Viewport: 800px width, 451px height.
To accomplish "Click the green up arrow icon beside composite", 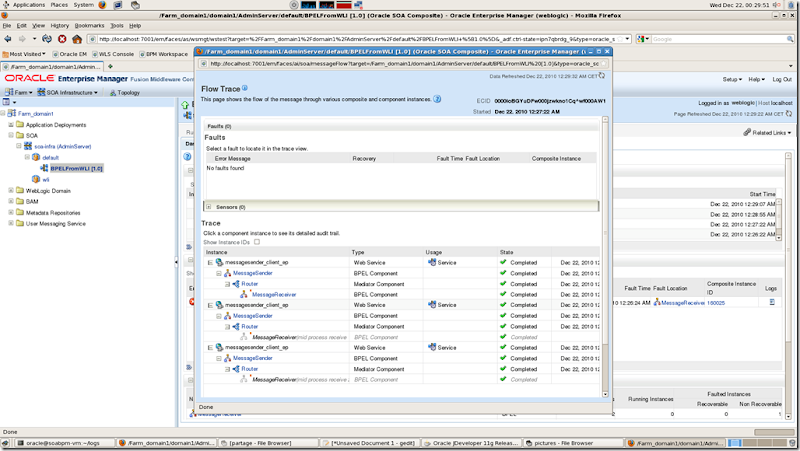I will 185,105.
